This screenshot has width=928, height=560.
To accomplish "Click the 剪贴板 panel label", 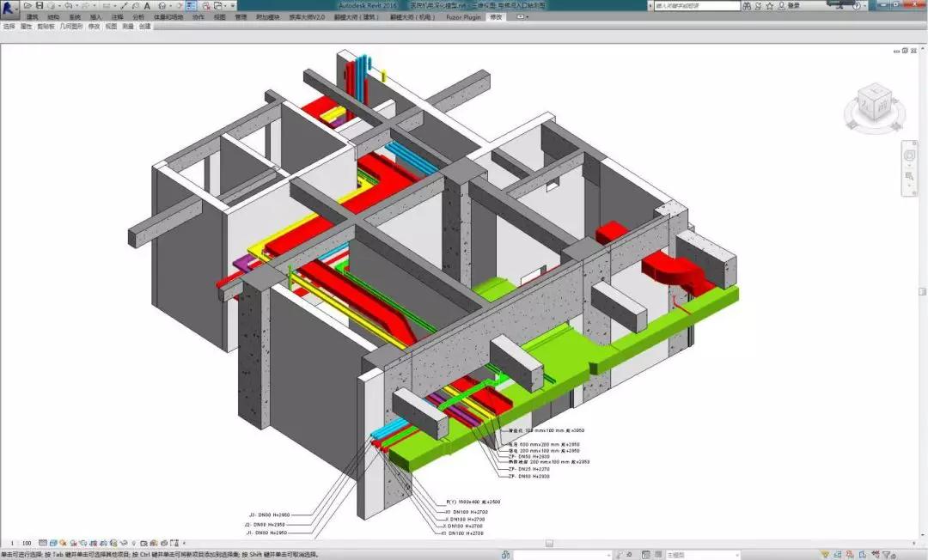I will point(46,27).
